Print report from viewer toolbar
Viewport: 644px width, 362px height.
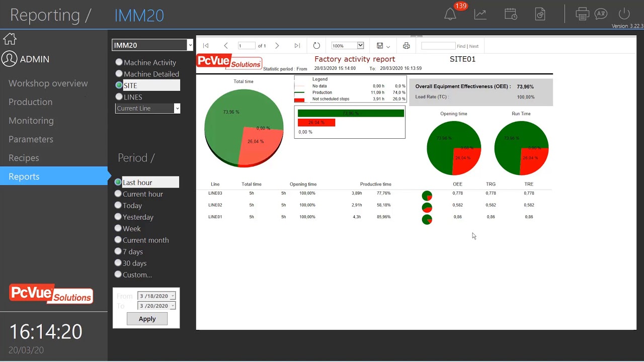pos(407,46)
